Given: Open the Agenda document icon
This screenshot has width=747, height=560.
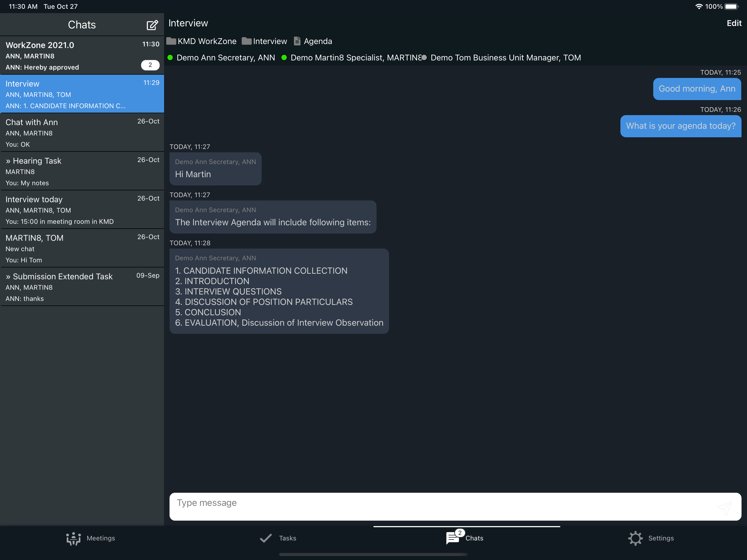Looking at the screenshot, I should 297,41.
